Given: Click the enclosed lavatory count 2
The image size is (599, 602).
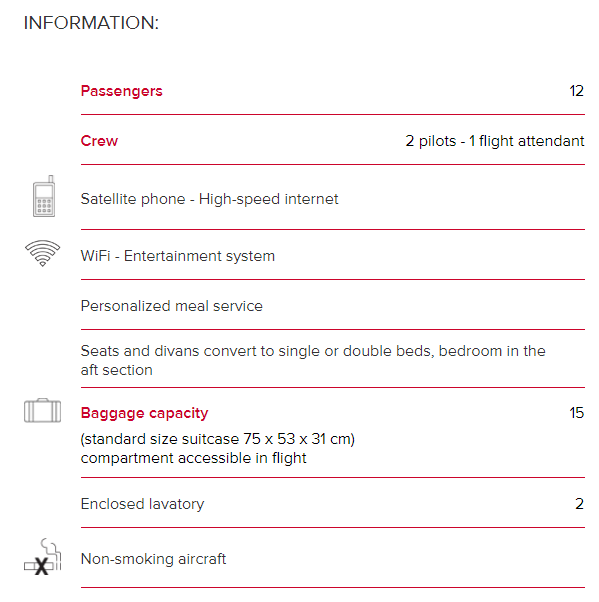Looking at the screenshot, I should (x=579, y=504).
